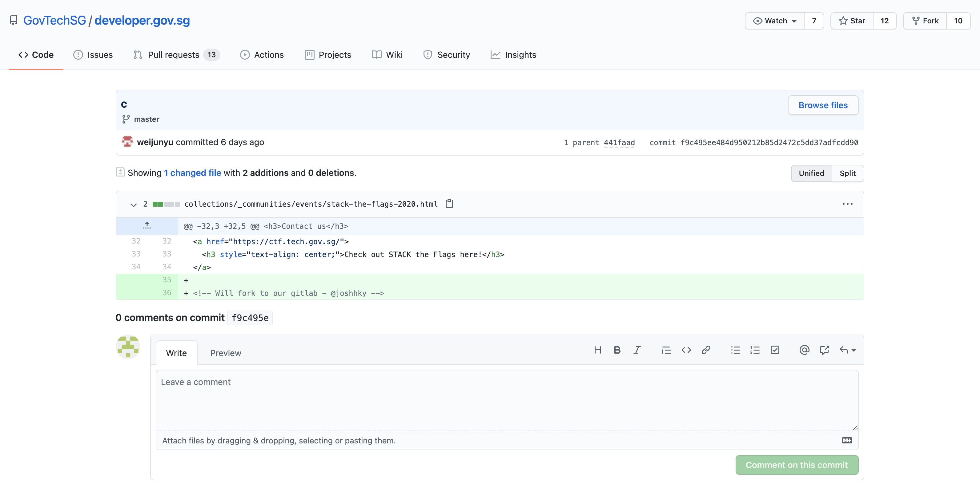Expand diff upward with the arrow icon
Image resolution: width=980 pixels, height=484 pixels.
point(147,226)
